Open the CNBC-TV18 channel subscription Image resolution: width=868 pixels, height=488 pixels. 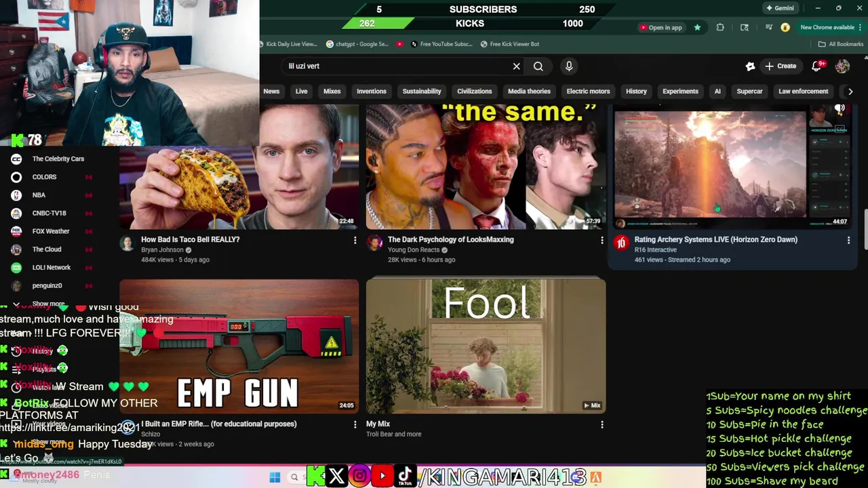[x=51, y=213]
